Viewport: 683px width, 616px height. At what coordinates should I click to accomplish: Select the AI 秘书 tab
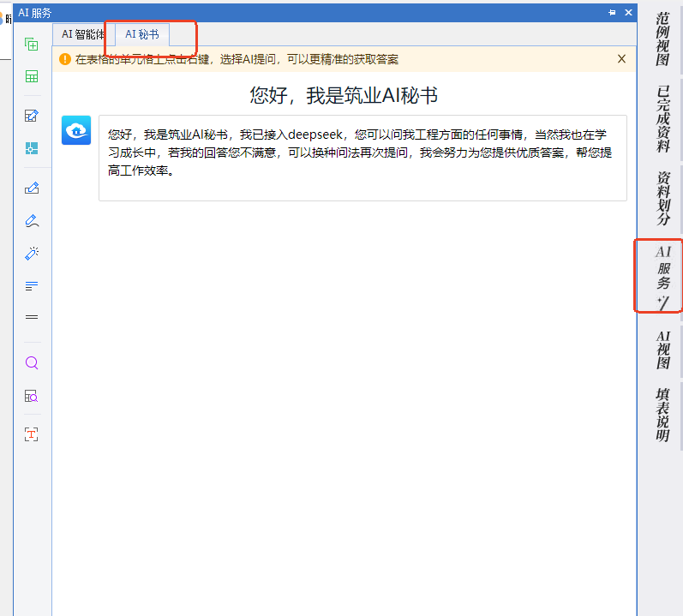pos(142,34)
